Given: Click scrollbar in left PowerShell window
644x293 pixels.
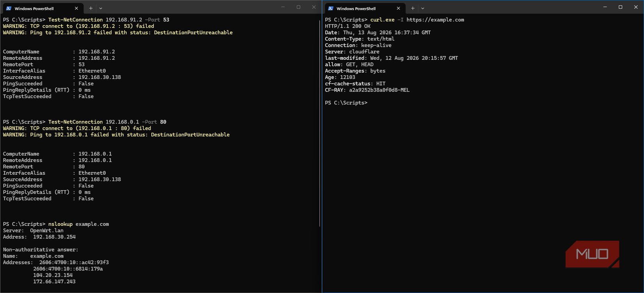Looking at the screenshot, I should click(320, 123).
